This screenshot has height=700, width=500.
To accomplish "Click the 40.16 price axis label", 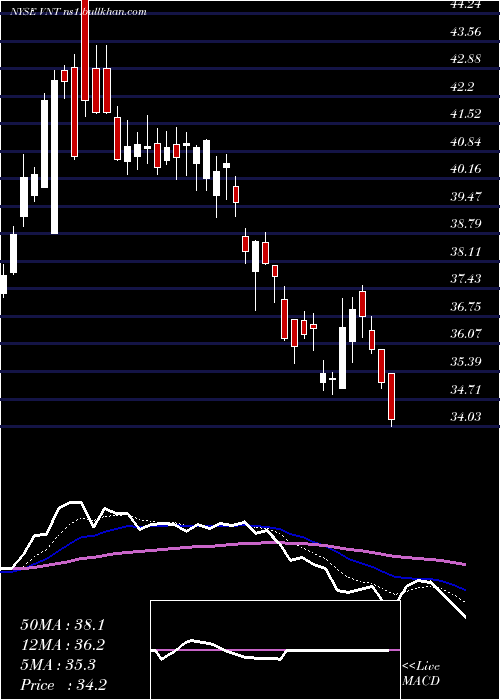I will pyautogui.click(x=467, y=169).
